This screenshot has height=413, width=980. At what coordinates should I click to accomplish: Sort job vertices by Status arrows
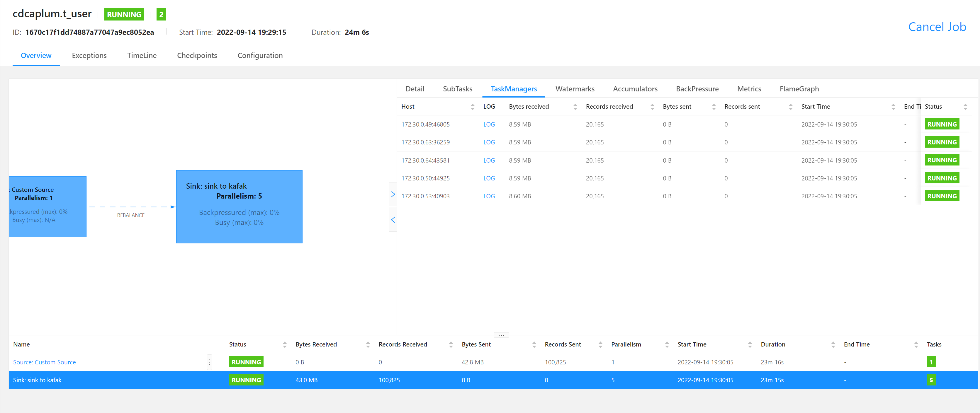coord(285,344)
